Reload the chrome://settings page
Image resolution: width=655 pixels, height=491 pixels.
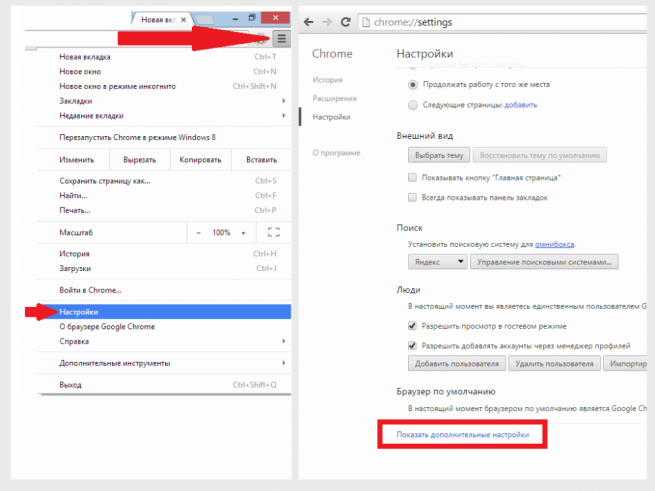click(x=345, y=22)
